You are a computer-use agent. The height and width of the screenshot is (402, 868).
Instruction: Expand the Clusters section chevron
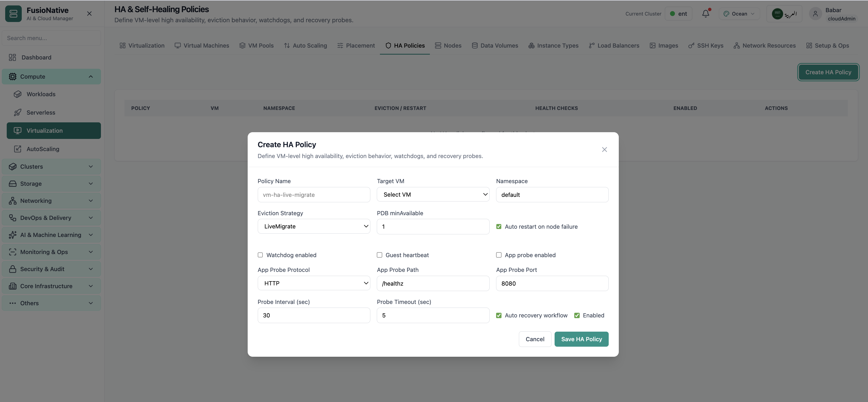click(x=91, y=167)
